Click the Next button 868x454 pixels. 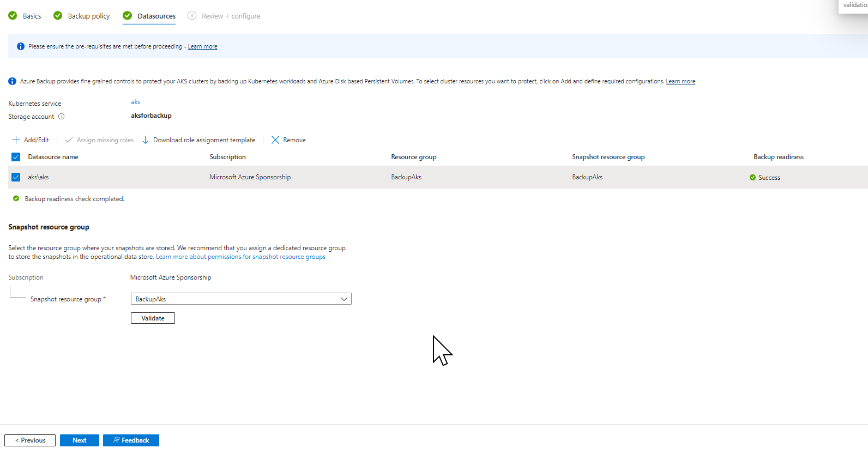[80, 440]
